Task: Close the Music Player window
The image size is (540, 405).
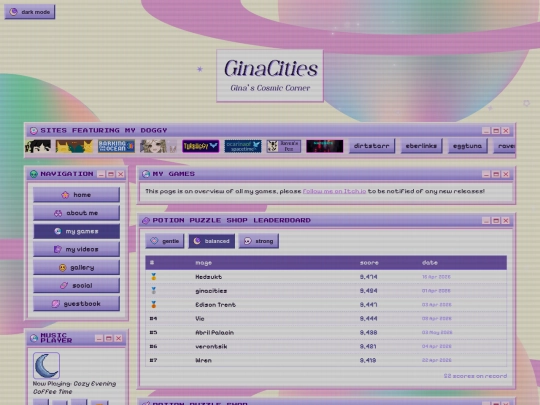Action: coord(118,339)
